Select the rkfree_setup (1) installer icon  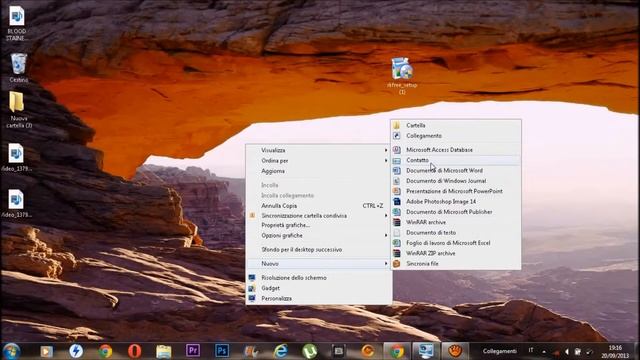click(x=402, y=76)
